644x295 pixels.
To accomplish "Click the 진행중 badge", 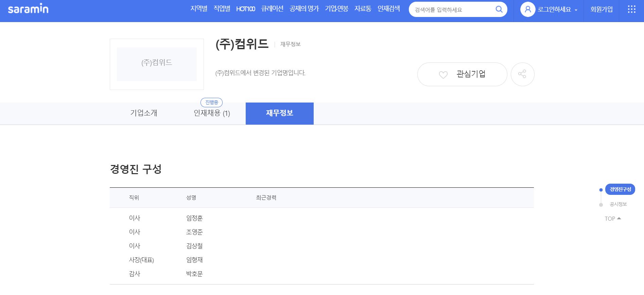I will click(212, 102).
